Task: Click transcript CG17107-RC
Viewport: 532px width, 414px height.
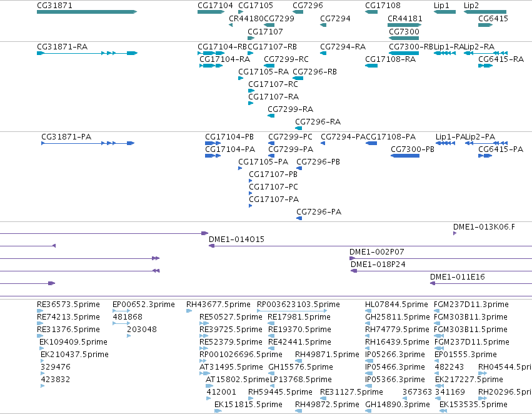Action: (251, 91)
